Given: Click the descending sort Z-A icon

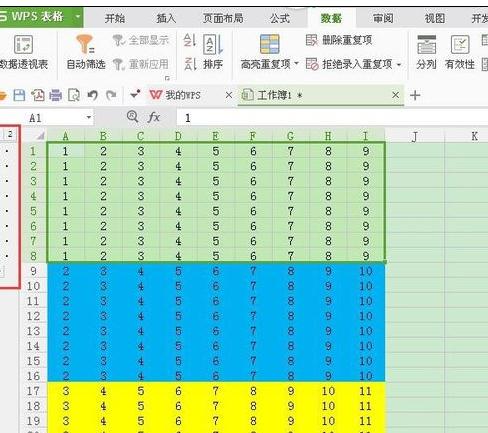Looking at the screenshot, I should 190,64.
